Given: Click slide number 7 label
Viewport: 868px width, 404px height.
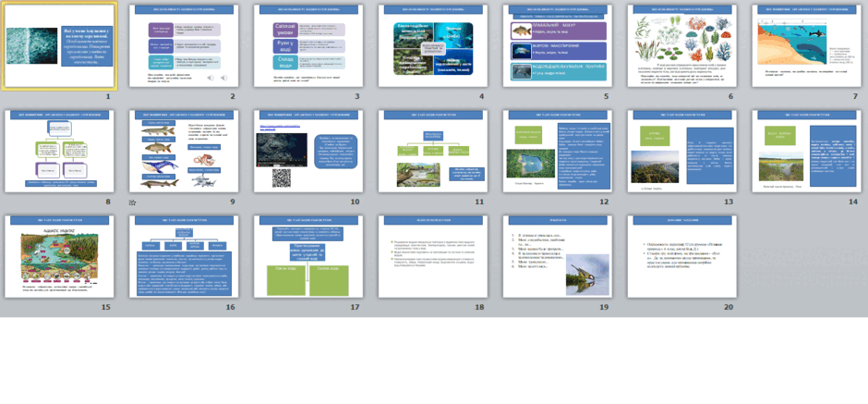Looking at the screenshot, I should pos(856,96).
